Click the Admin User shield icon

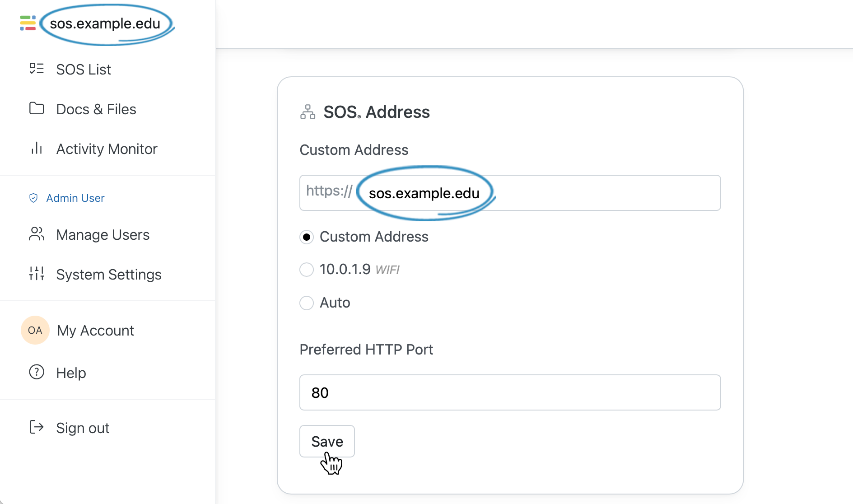click(x=33, y=198)
